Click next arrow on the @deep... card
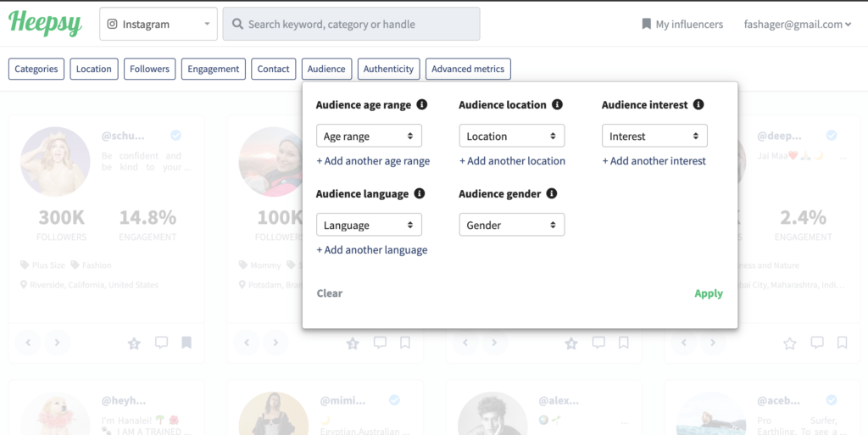 (x=713, y=343)
